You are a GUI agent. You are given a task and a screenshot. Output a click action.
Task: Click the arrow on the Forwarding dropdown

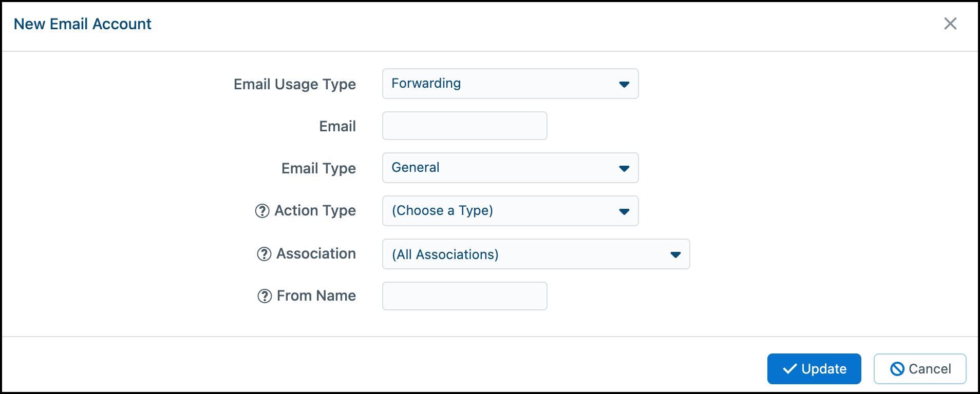[x=624, y=84]
